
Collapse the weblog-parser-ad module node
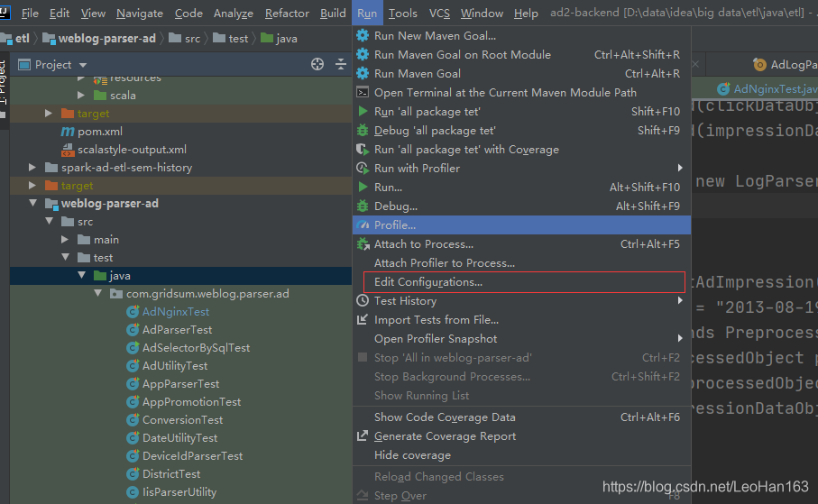click(32, 203)
